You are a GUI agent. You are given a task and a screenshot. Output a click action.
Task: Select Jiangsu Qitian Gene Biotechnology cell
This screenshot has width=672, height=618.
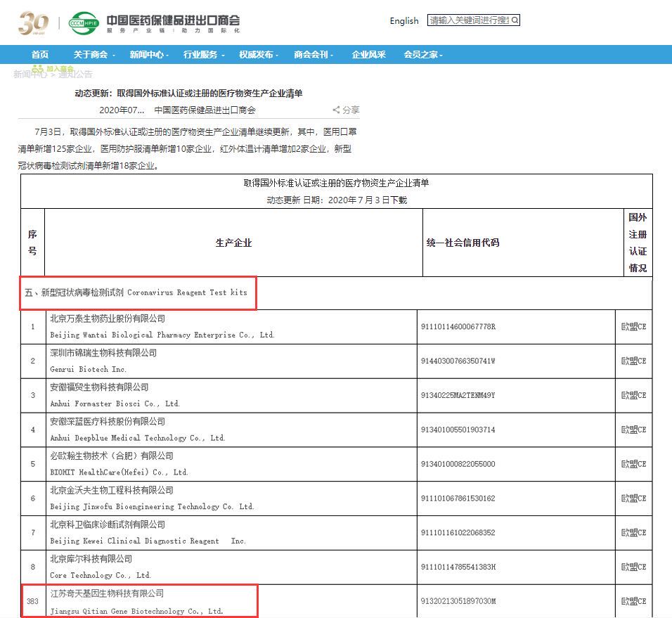231,601
